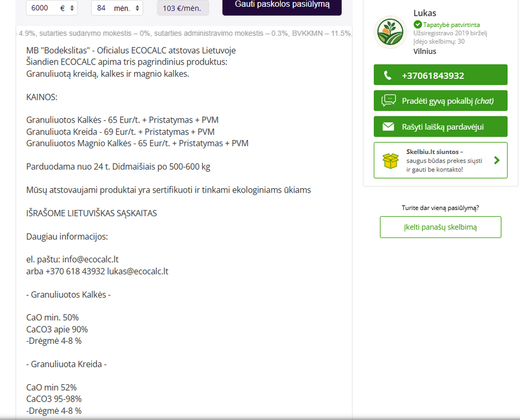This screenshot has height=420, width=520.
Task: Click the text 'Įdėjo skelbimų: 30'
Action: coord(439,41)
